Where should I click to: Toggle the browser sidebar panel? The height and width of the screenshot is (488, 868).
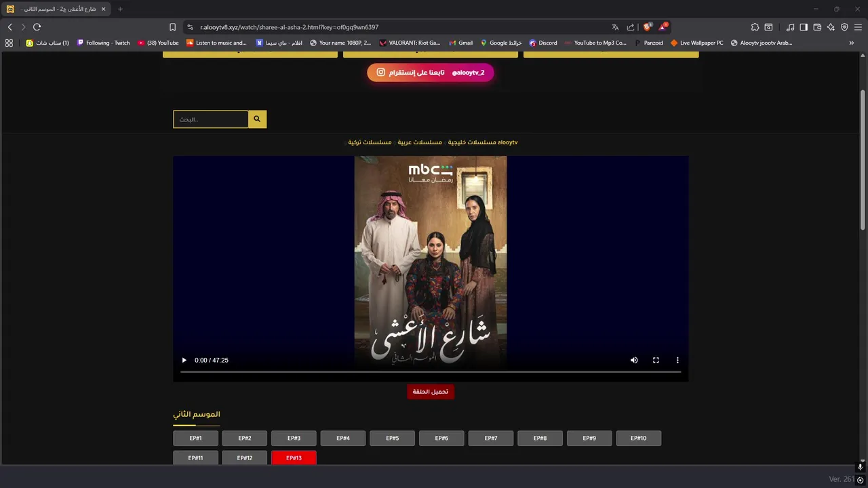804,27
